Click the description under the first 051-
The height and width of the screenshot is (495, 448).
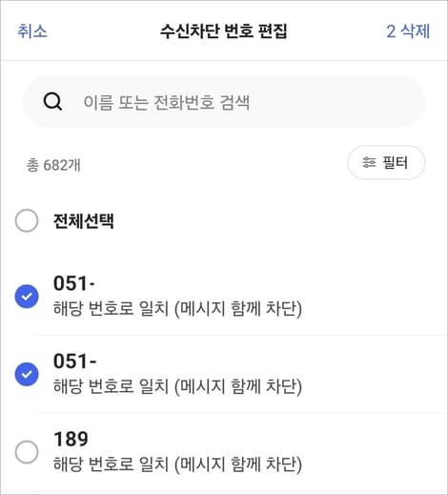[177, 308]
